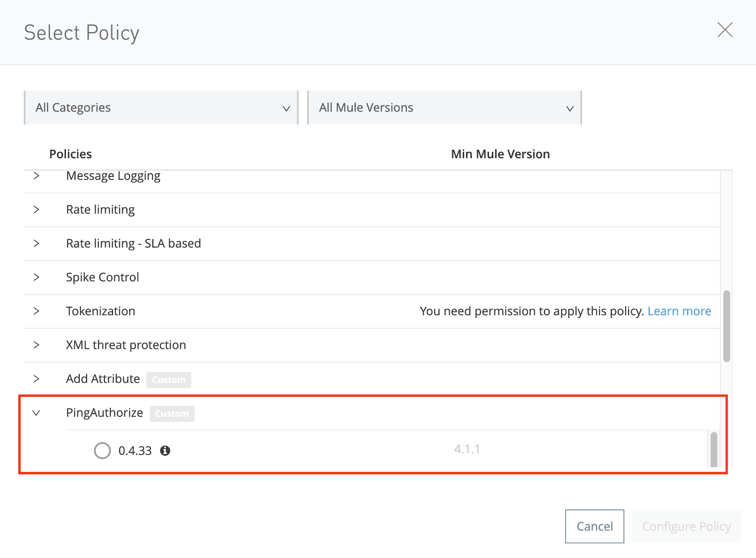Expand the Rate limiting policy chevron
756x558 pixels.
(37, 210)
